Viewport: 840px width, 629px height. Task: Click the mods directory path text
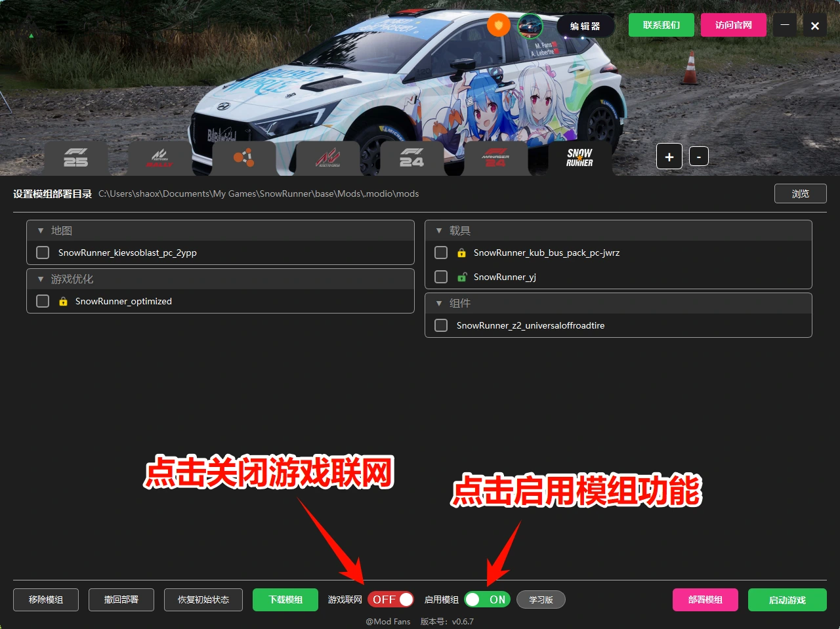[259, 193]
